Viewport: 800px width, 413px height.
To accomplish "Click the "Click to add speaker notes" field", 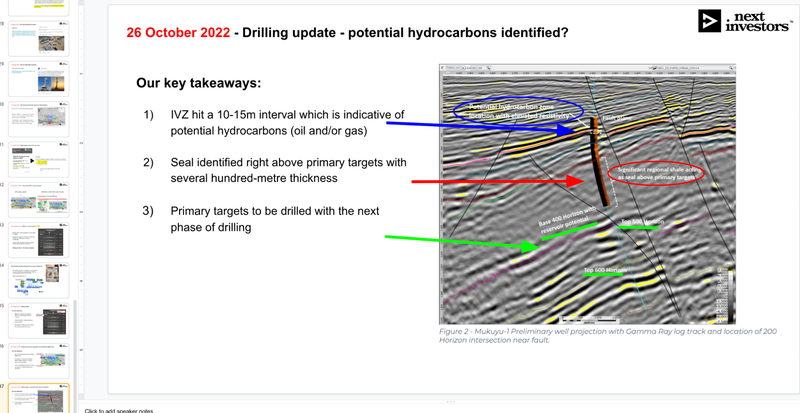I will coord(119,410).
